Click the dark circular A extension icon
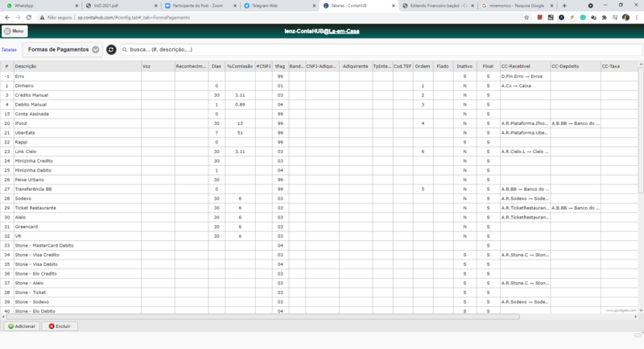This screenshot has width=644, height=349. [x=561, y=18]
